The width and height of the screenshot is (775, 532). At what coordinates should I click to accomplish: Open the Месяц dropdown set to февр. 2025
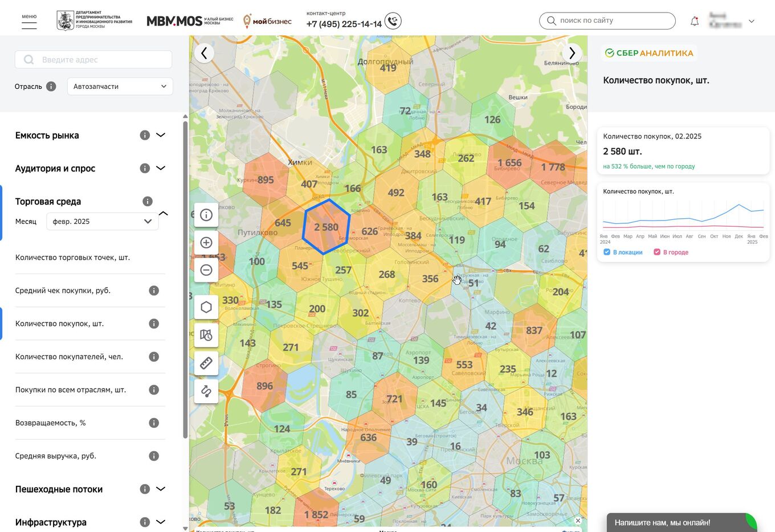(x=102, y=222)
